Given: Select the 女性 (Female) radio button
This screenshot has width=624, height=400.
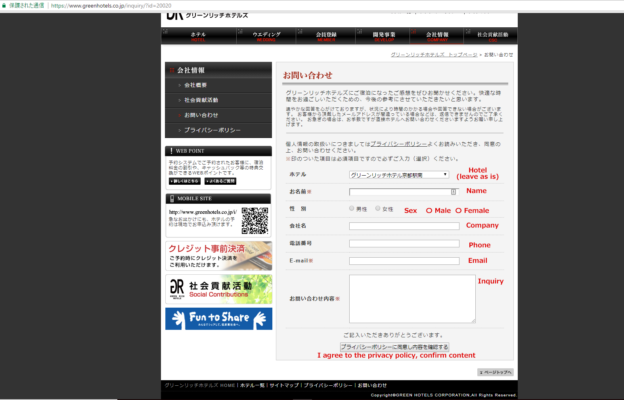Looking at the screenshot, I should point(377,209).
